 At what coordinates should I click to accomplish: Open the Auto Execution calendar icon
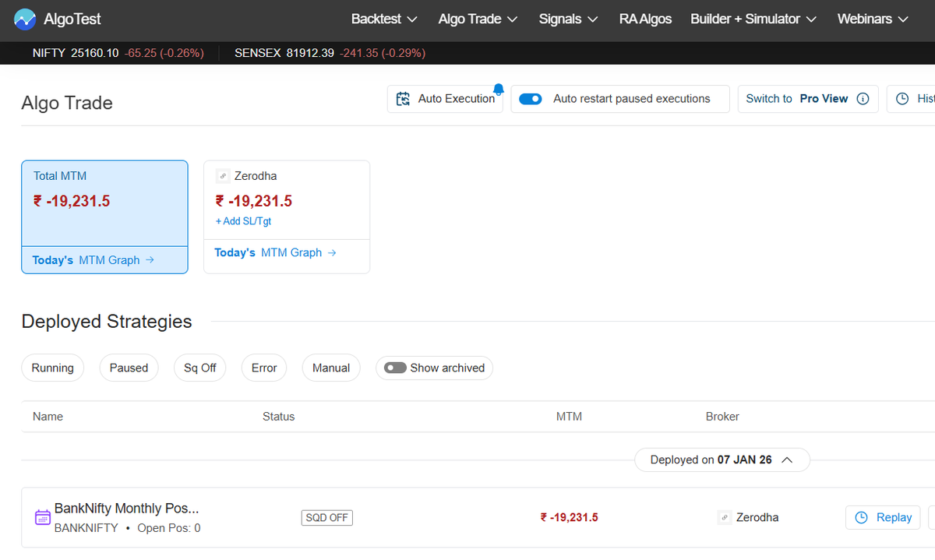click(x=403, y=99)
